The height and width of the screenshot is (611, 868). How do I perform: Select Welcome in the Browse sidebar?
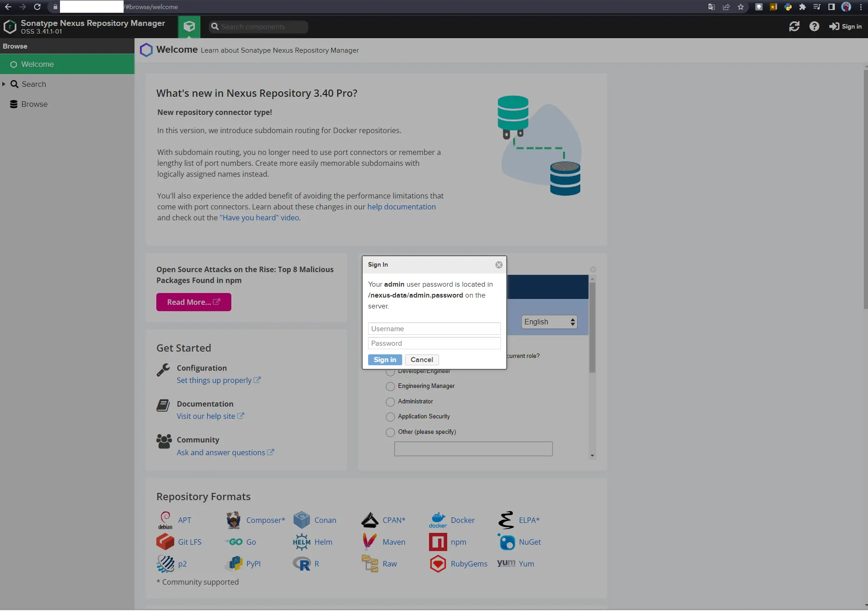point(67,64)
